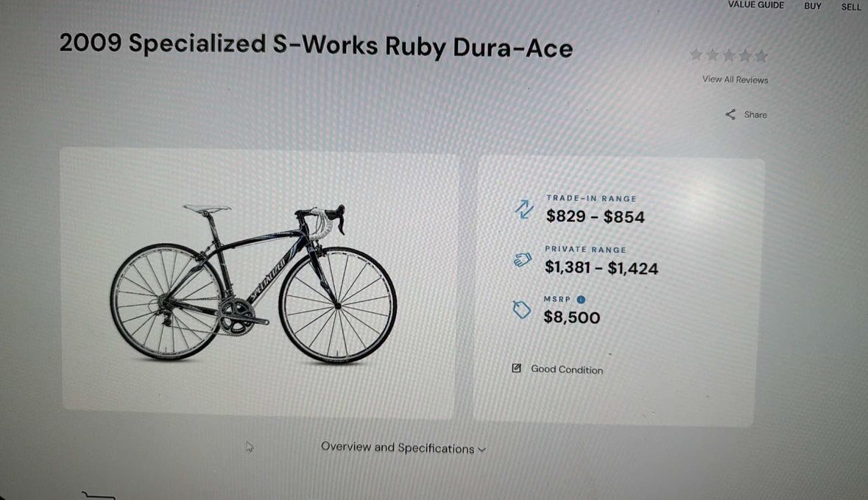This screenshot has height=500, width=868.
Task: Click the Specialized bike product image
Action: click(x=253, y=282)
